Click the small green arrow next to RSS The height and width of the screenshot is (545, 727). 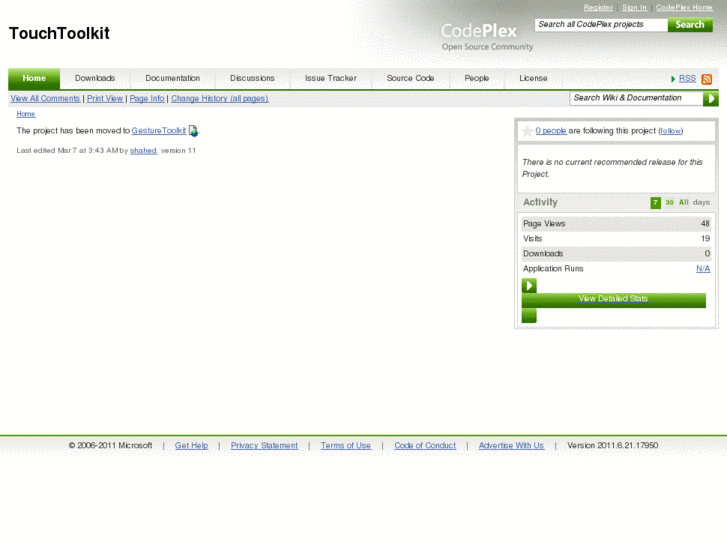(673, 79)
